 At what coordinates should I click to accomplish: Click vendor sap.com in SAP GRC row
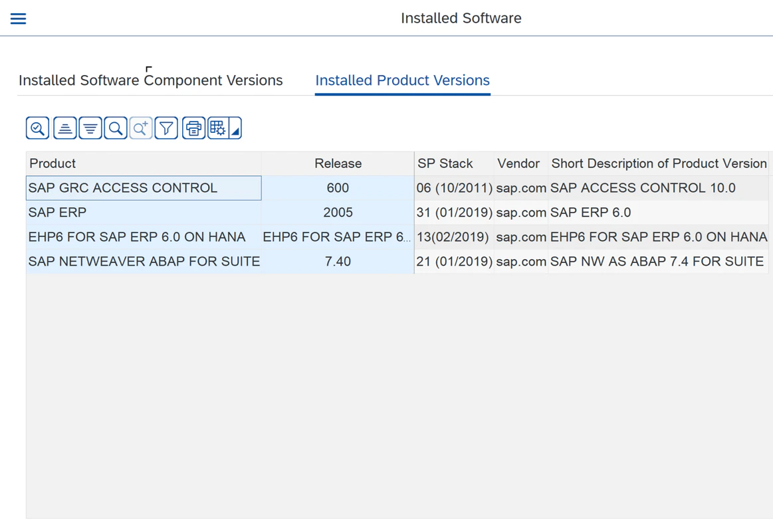520,188
